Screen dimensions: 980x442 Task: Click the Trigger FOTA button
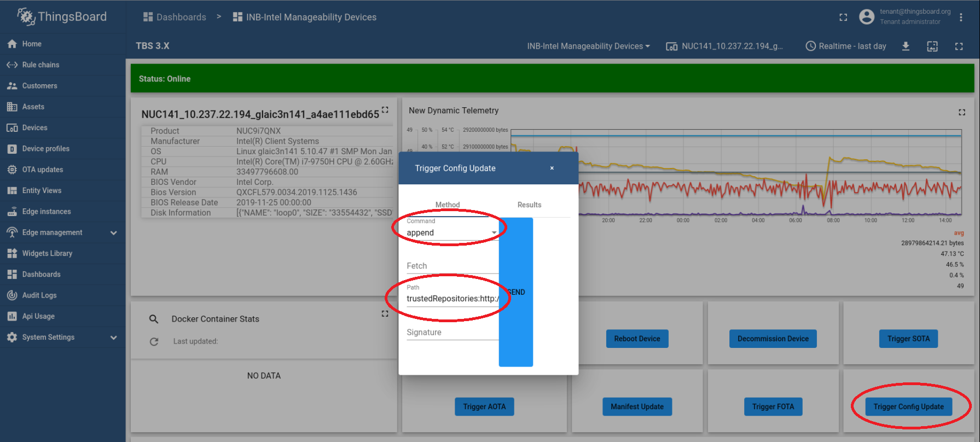pos(773,406)
